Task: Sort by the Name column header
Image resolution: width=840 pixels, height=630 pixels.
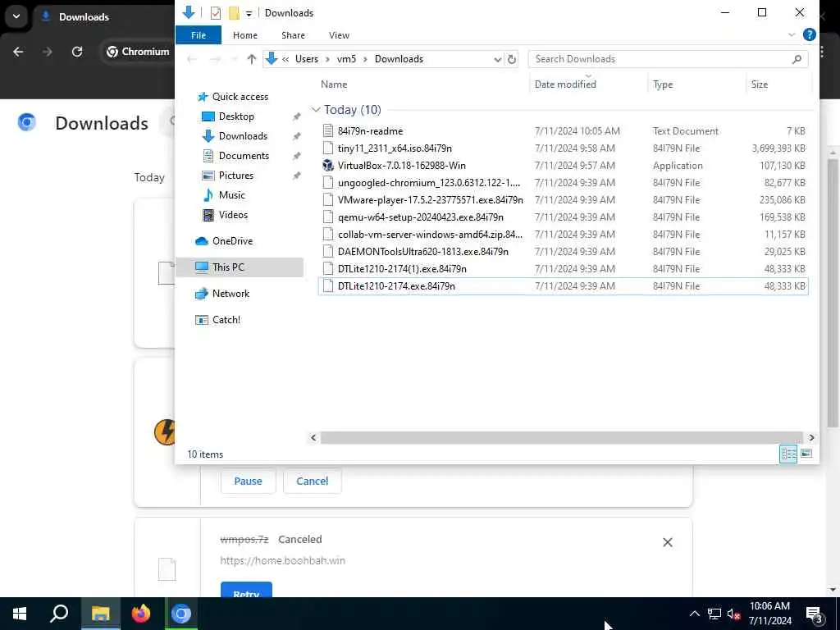Action: pyautogui.click(x=334, y=84)
